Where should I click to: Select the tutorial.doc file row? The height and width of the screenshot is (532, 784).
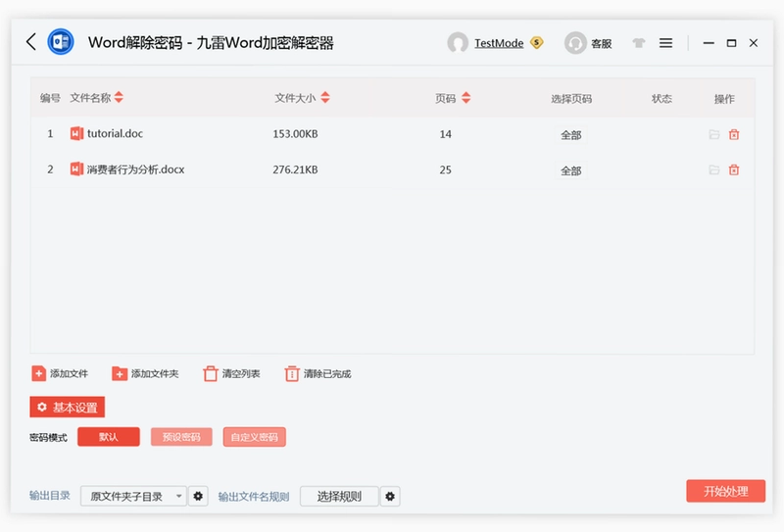(x=393, y=134)
